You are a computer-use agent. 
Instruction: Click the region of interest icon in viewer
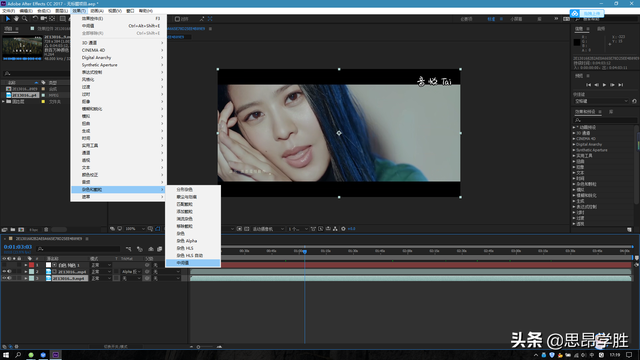[239, 229]
